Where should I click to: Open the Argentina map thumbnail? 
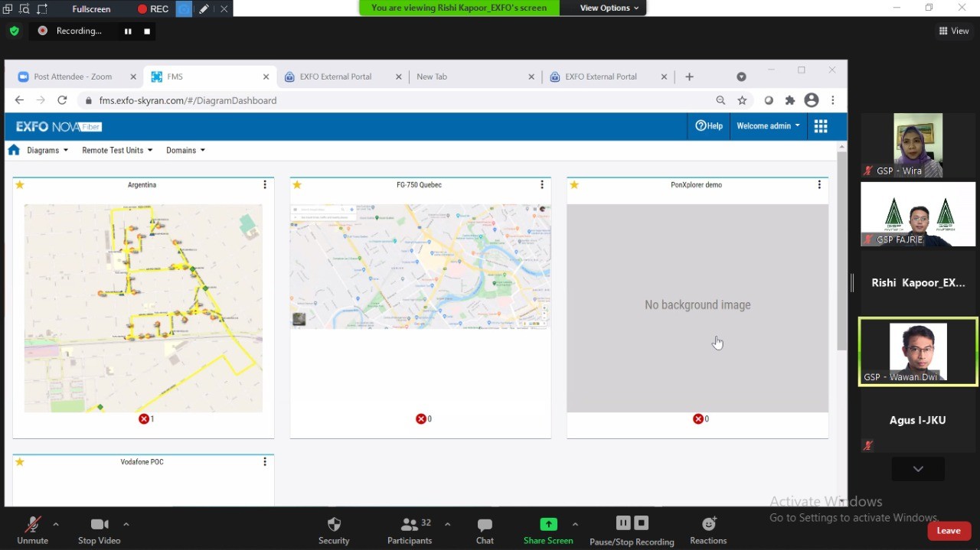(143, 308)
